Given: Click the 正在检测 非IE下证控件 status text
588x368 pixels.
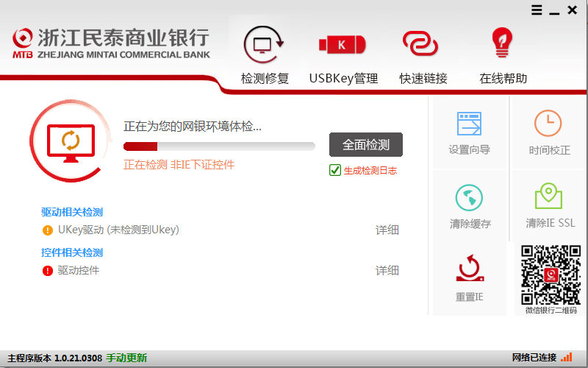Looking at the screenshot, I should [179, 164].
